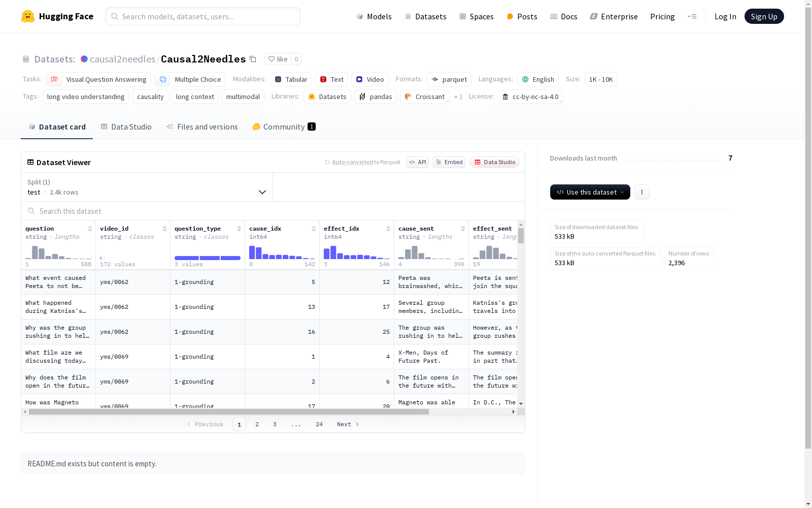Viewport: 812px width, 508px height.
Task: Focus the Search models, datasets, users field
Action: tap(203, 16)
